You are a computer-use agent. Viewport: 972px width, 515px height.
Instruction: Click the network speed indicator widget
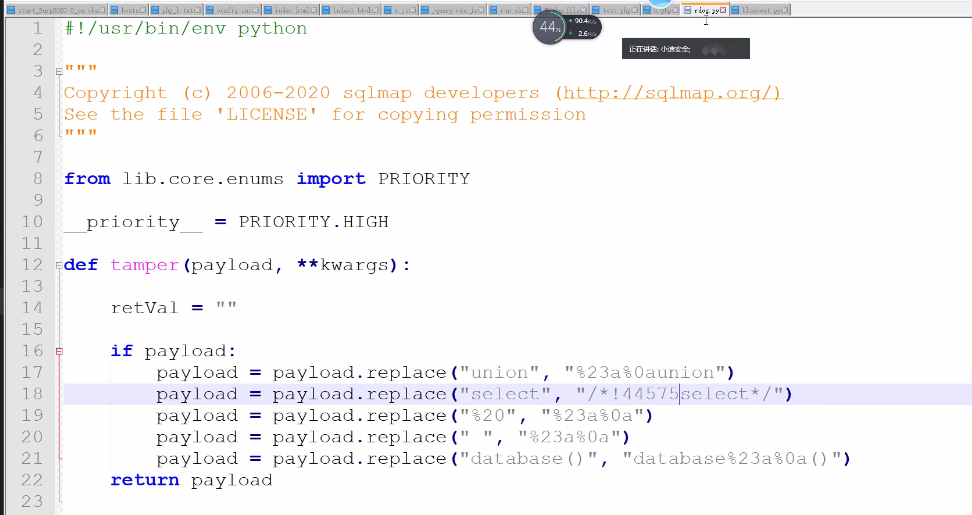point(583,27)
